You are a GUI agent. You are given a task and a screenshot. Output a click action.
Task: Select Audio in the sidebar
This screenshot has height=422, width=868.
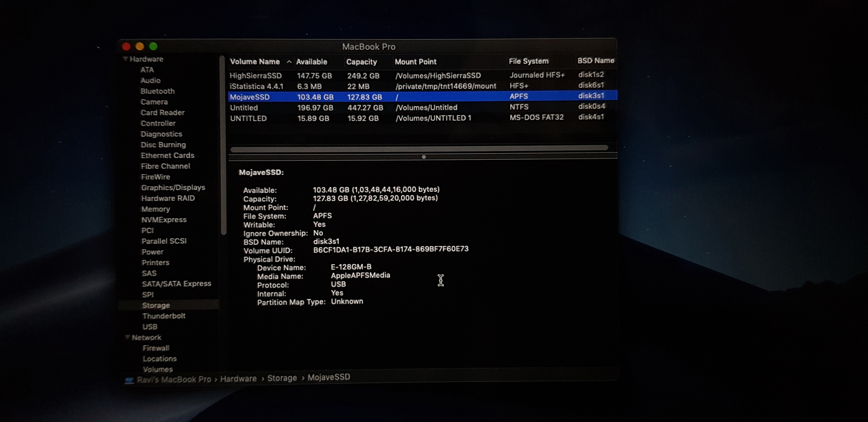point(150,81)
